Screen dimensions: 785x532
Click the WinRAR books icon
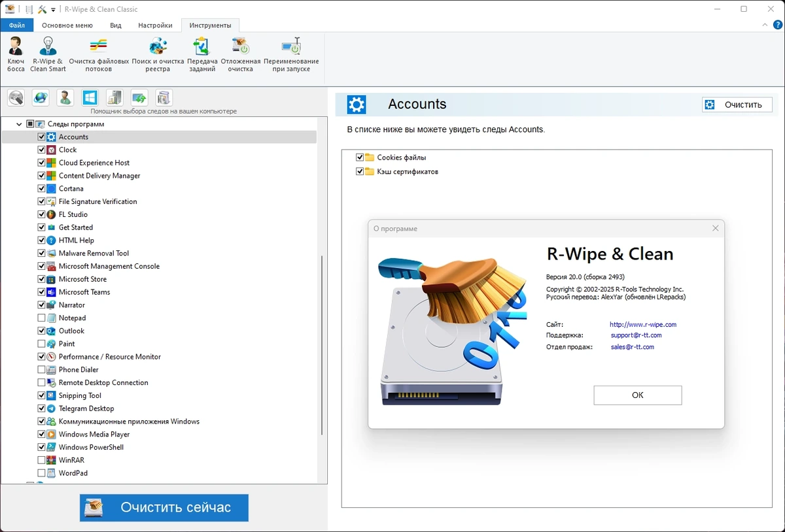click(52, 460)
